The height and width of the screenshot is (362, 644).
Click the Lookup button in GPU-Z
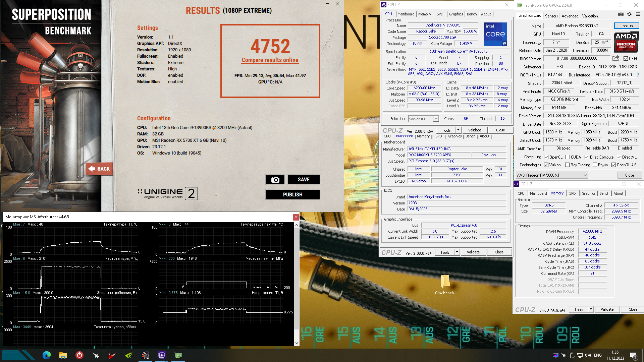[626, 26]
